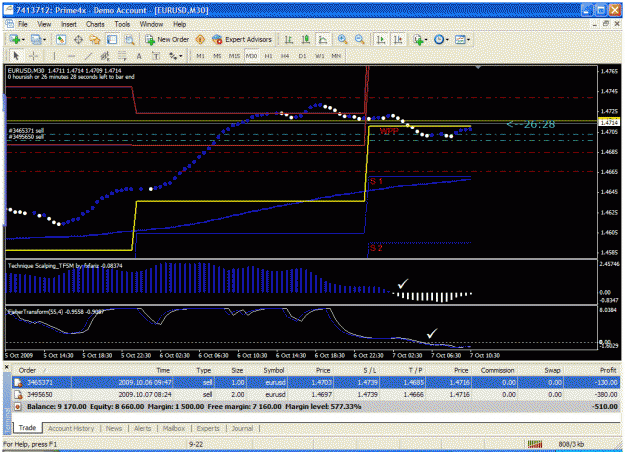The height and width of the screenshot is (452, 625).
Task: Zoom out the chart with magnifier minus
Action: 360,39
